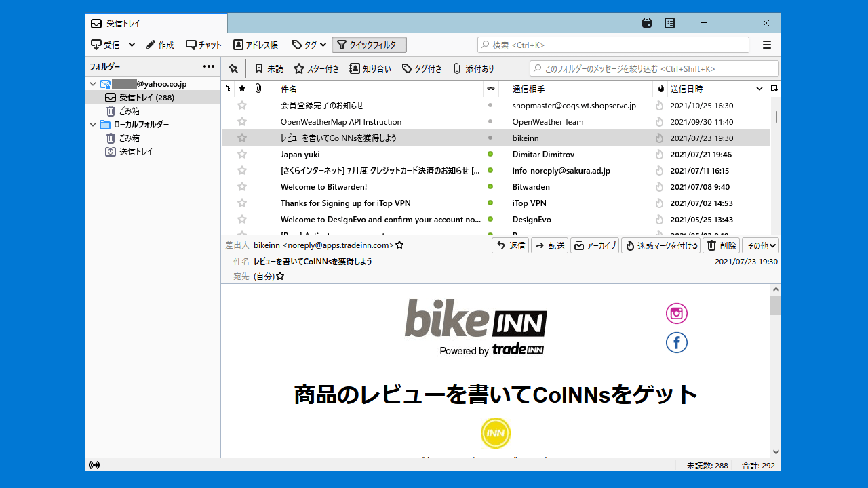
Task: Star the OpenWeatherMap API Instruction message
Action: (x=242, y=122)
